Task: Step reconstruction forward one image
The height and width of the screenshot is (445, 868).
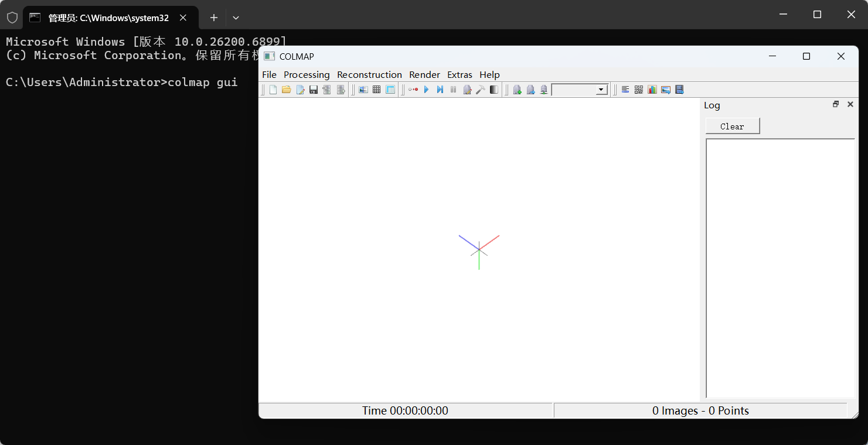Action: coord(440,89)
